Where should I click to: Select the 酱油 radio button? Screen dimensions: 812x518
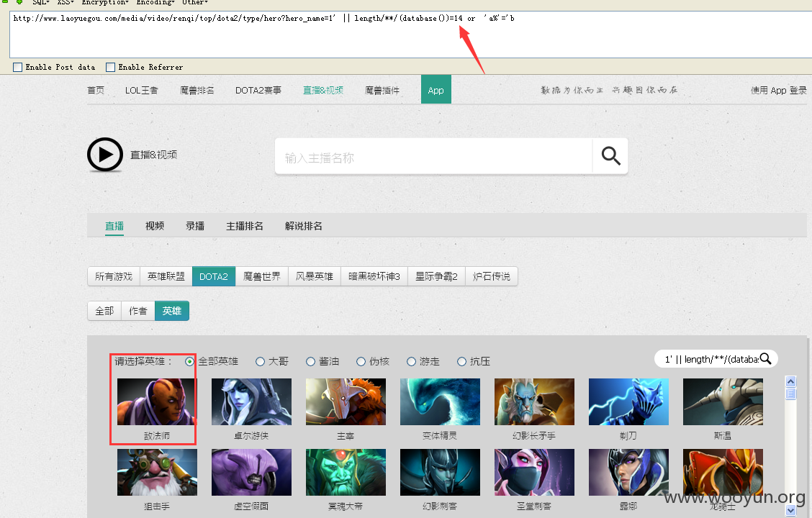(x=311, y=361)
